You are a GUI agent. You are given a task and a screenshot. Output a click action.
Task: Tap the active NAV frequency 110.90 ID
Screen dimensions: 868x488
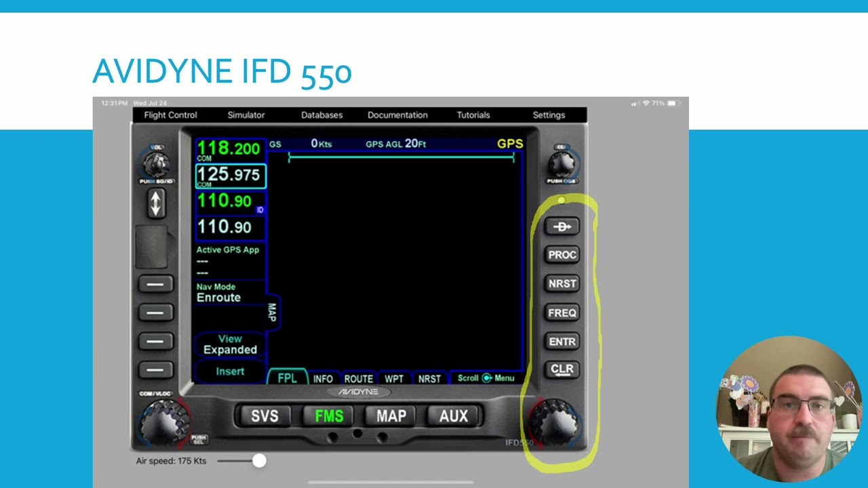231,203
